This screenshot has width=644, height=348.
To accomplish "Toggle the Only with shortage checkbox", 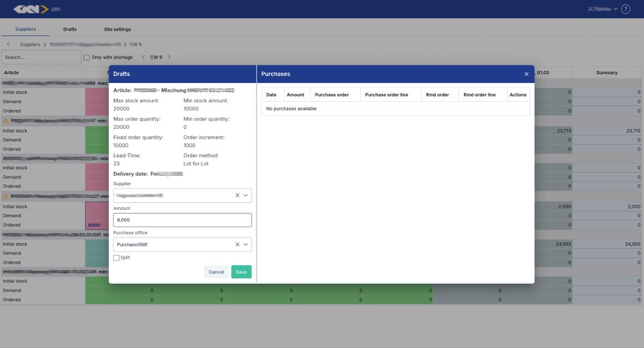I will click(x=87, y=57).
